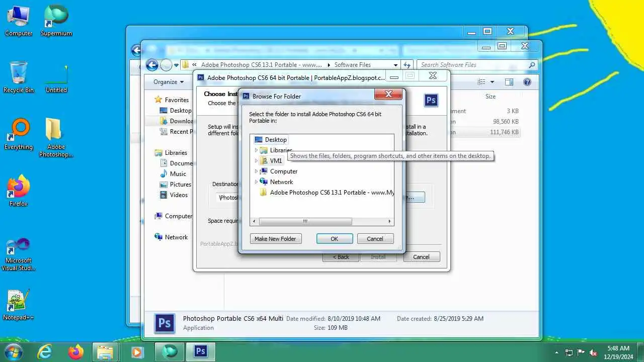Image resolution: width=644 pixels, height=362 pixels.
Task: Click folder tree scroll right arrow
Action: pos(389,221)
